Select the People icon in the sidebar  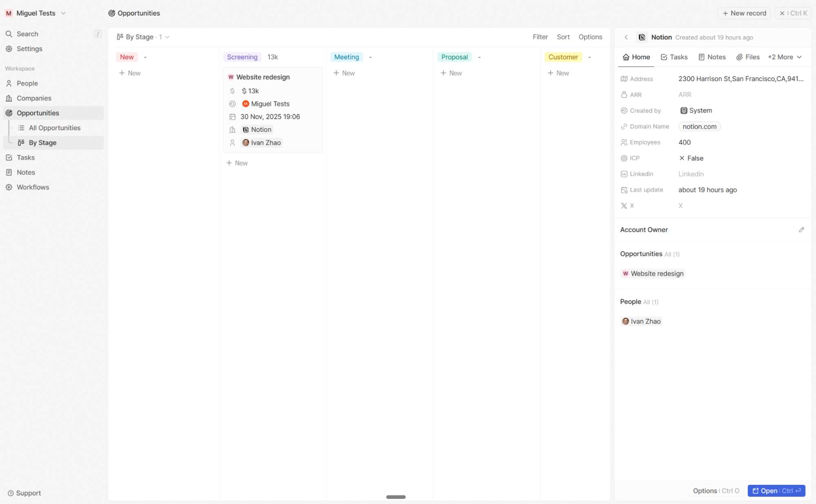tap(9, 83)
